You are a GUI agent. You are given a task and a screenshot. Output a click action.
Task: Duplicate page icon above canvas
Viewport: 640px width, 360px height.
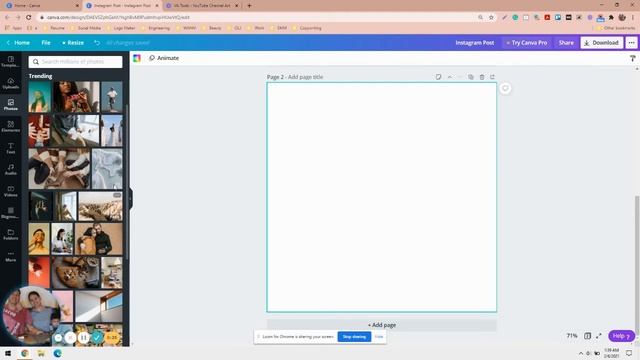tap(471, 77)
